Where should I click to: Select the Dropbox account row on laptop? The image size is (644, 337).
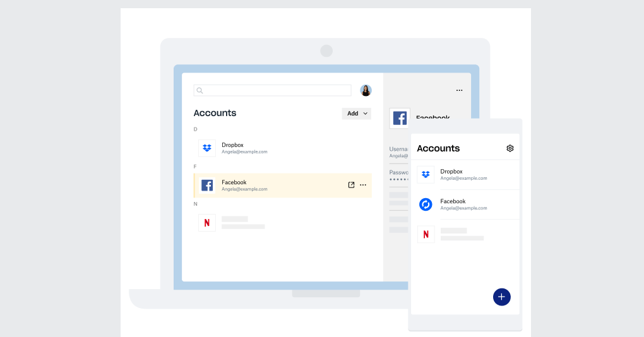(x=283, y=148)
